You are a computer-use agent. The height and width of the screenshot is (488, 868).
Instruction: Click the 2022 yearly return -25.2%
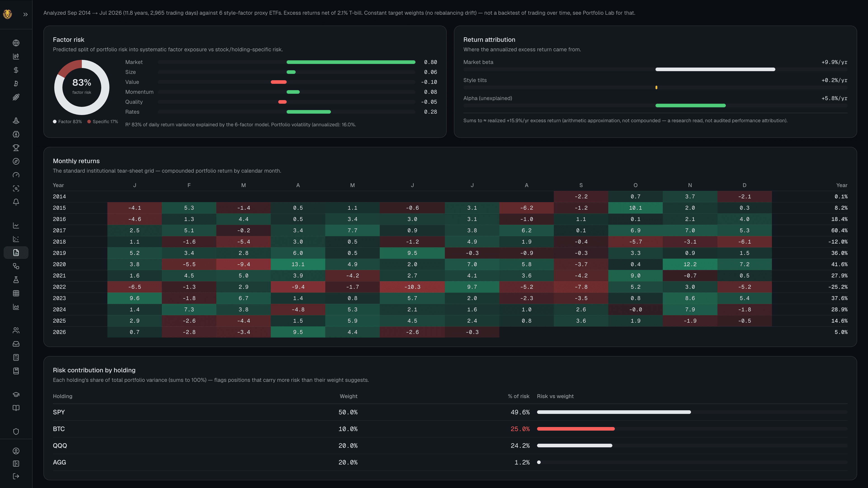pyautogui.click(x=838, y=287)
